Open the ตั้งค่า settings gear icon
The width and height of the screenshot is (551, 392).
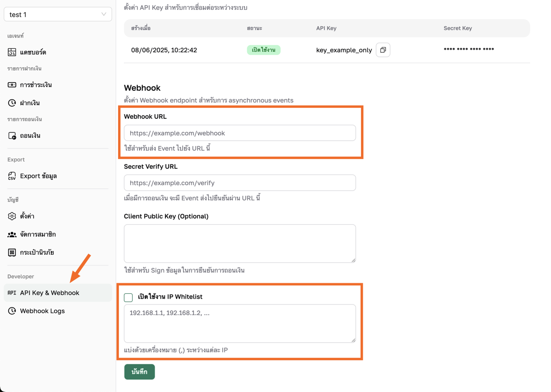click(12, 216)
